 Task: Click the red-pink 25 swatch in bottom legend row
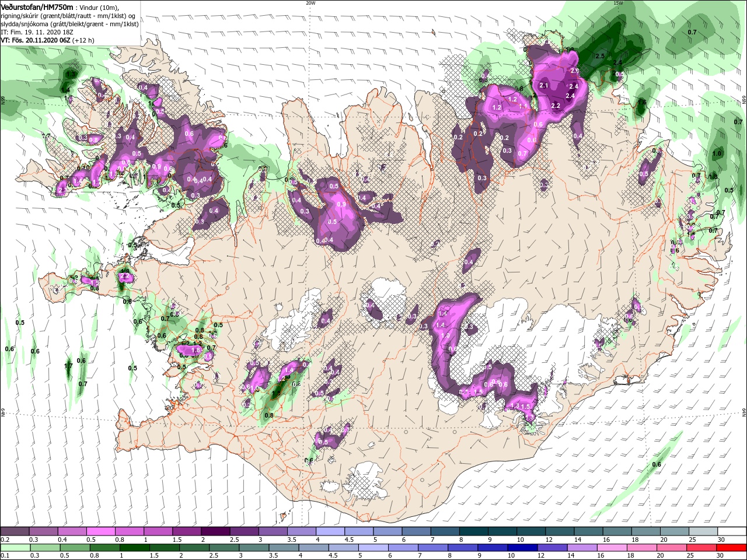click(x=702, y=548)
